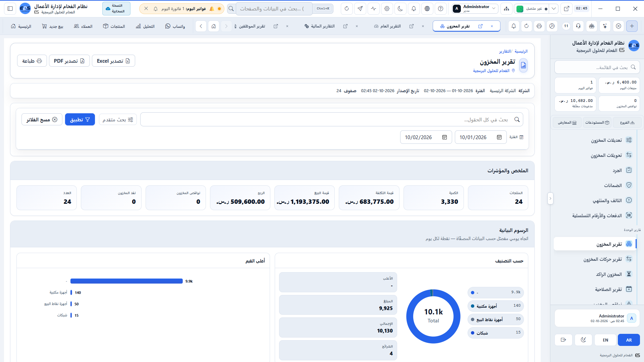Open settings gear in top toolbar
Image resolution: width=644 pixels, height=362 pixels.
[387, 9]
